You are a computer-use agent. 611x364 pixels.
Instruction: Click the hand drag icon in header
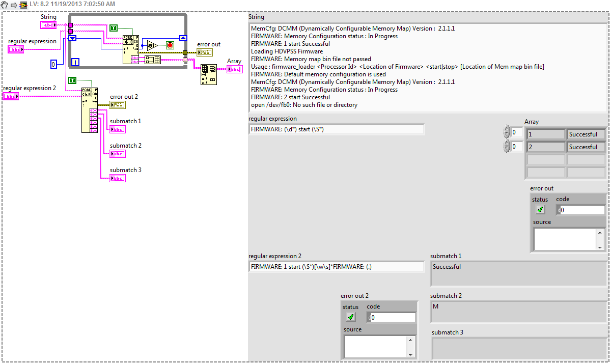(x=5, y=4)
